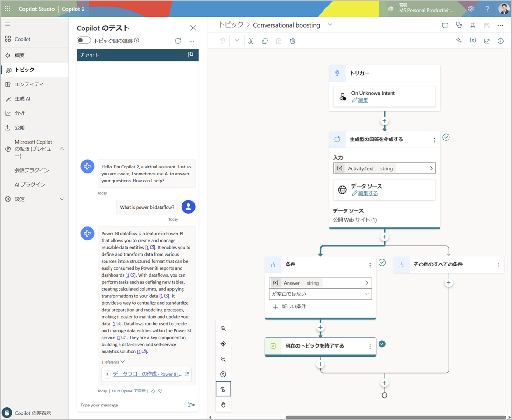The height and width of the screenshot is (420, 512).
Task: Add node under その他のすべての条件 branch
Action: pos(449,283)
